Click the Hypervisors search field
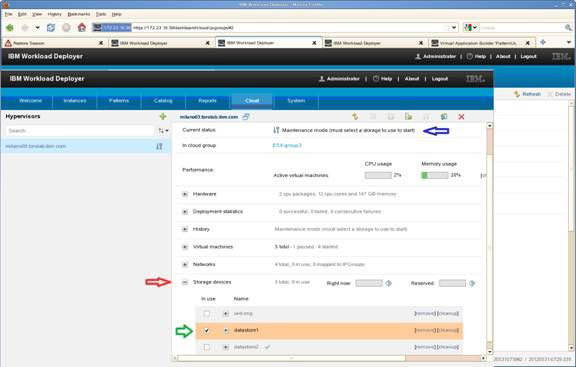The image size is (576, 367). pyautogui.click(x=80, y=131)
